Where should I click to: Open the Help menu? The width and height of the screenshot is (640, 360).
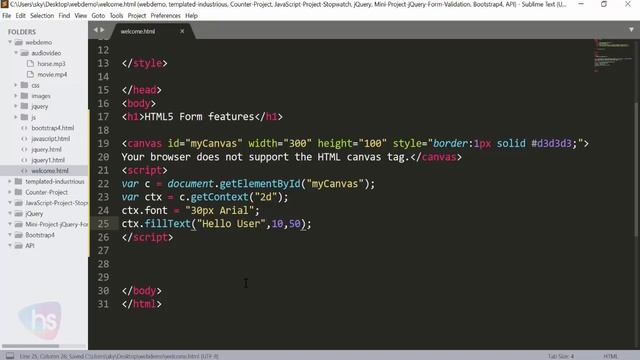pyautogui.click(x=191, y=16)
